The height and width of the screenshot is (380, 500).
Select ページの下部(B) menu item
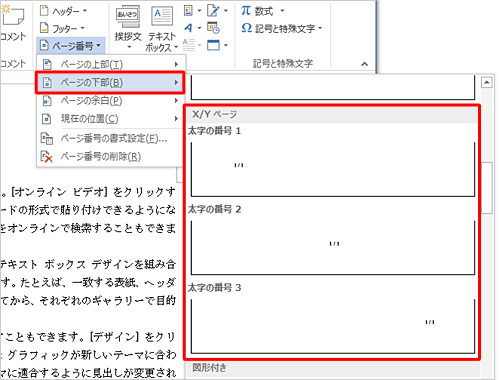click(110, 82)
